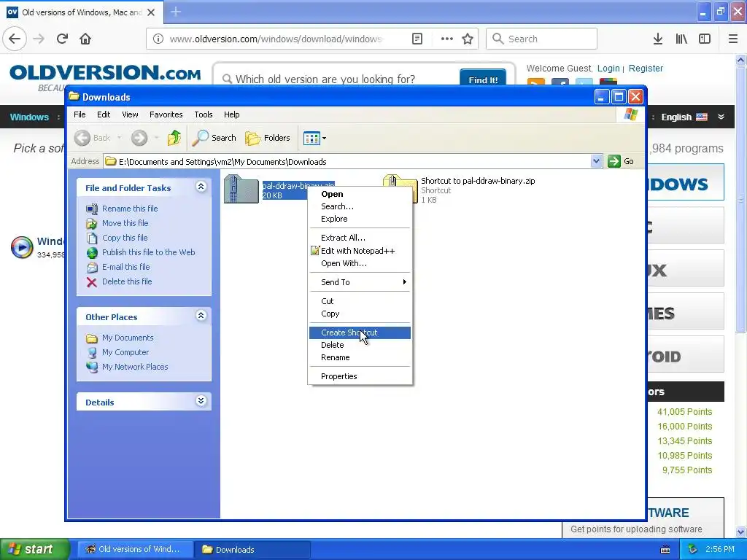Click Windows Start button
747x560 pixels.
pos(34,549)
